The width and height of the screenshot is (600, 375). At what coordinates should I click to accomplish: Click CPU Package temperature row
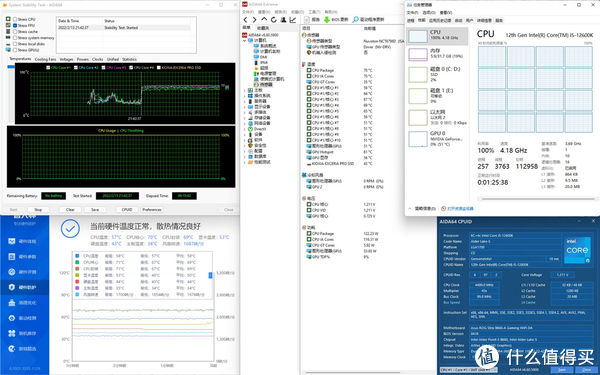coord(339,70)
